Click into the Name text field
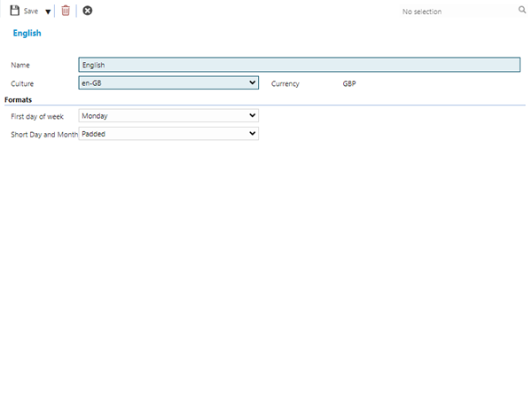 click(299, 65)
